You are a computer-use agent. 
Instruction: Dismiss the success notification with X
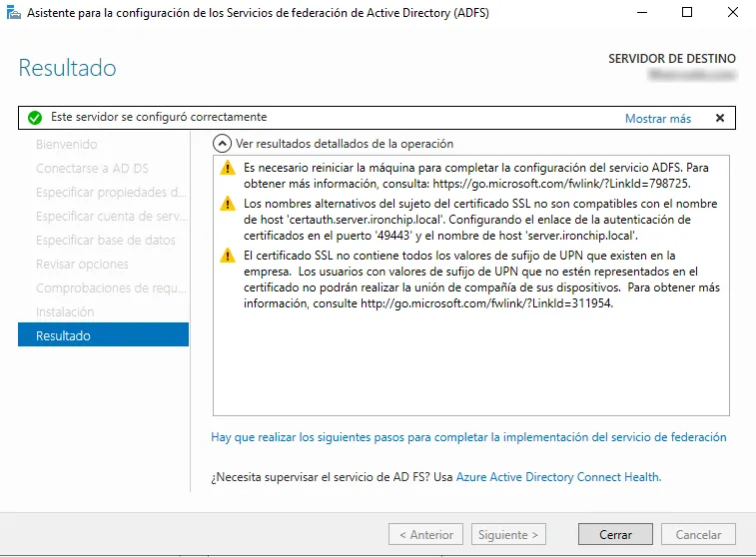pos(720,118)
